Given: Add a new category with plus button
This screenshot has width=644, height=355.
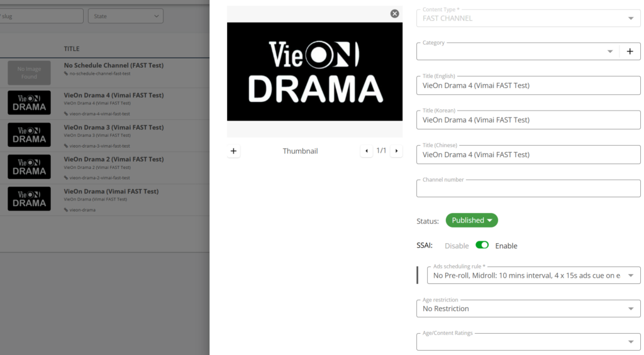Looking at the screenshot, I should (630, 52).
